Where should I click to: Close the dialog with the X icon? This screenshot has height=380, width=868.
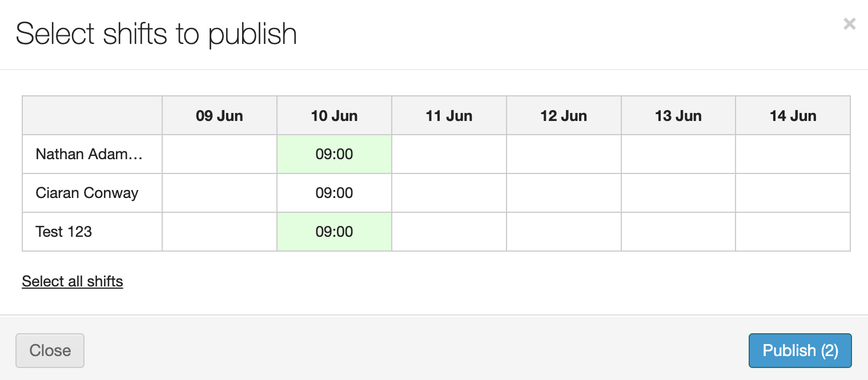pyautogui.click(x=849, y=23)
